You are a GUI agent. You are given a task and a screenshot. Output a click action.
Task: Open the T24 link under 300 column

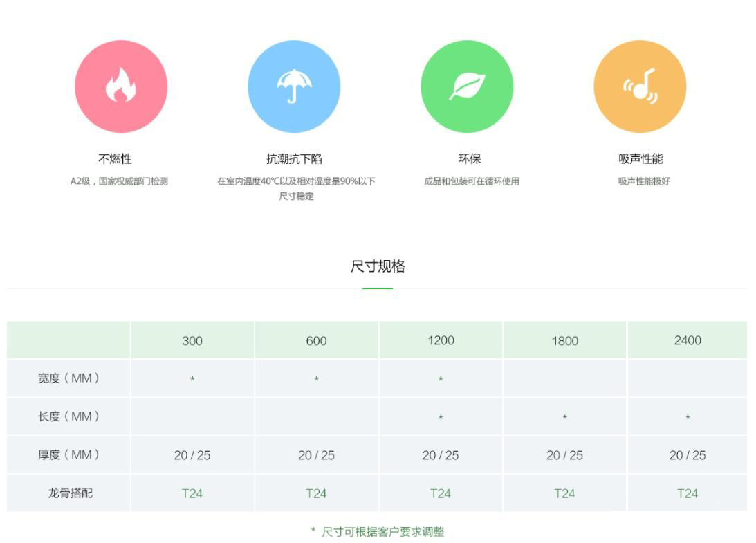pos(192,493)
